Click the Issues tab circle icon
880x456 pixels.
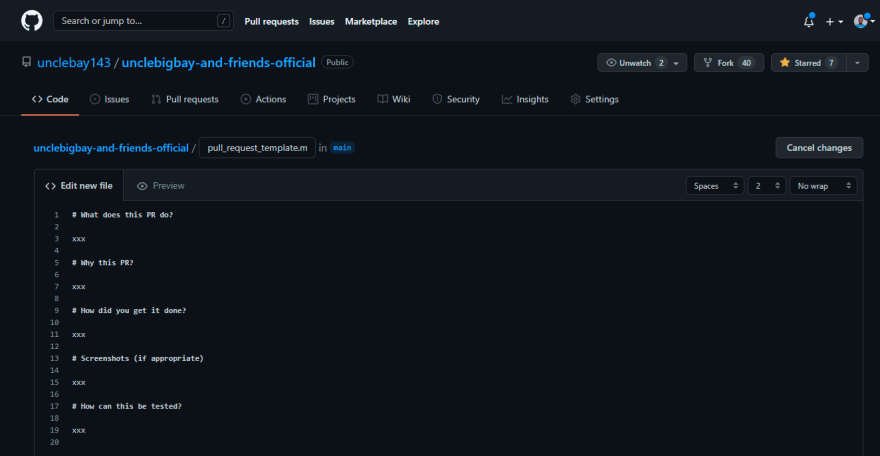click(x=95, y=99)
